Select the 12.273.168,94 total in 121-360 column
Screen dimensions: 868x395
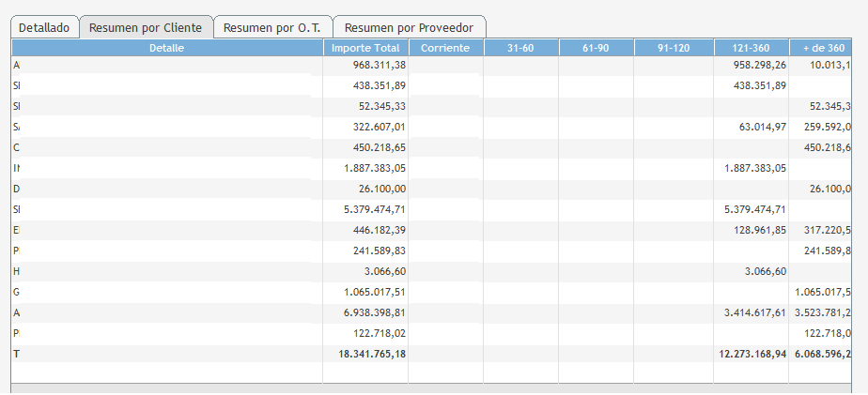point(750,354)
